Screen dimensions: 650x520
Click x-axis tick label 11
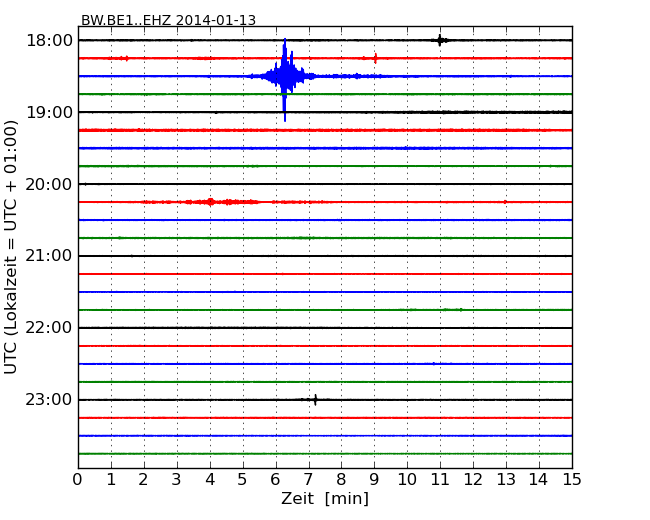[440, 479]
